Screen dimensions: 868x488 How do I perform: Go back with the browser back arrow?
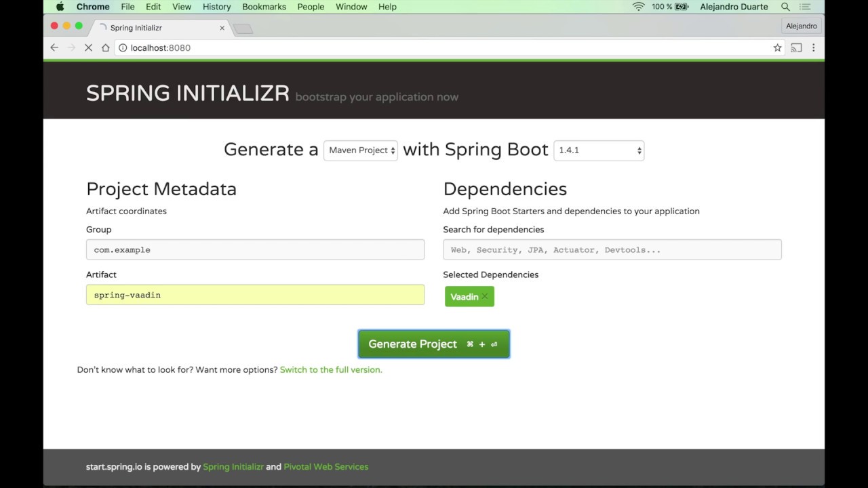54,47
